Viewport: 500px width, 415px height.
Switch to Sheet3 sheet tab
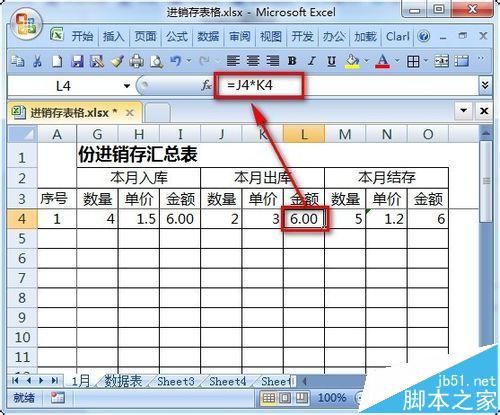coord(176,381)
